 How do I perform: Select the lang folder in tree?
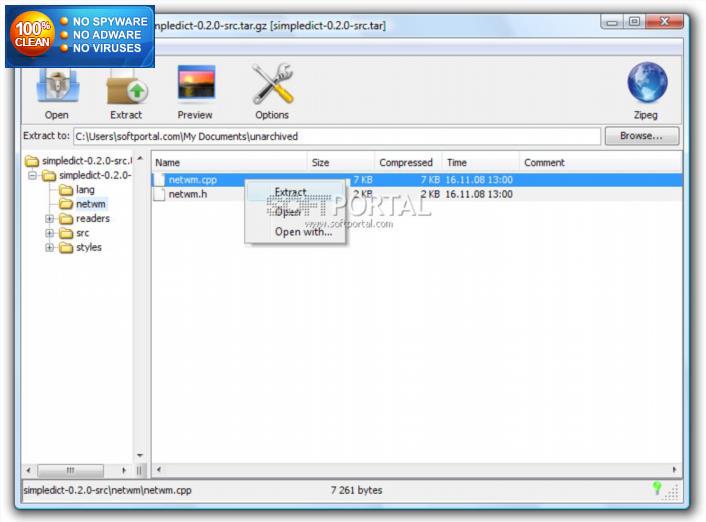click(x=77, y=190)
